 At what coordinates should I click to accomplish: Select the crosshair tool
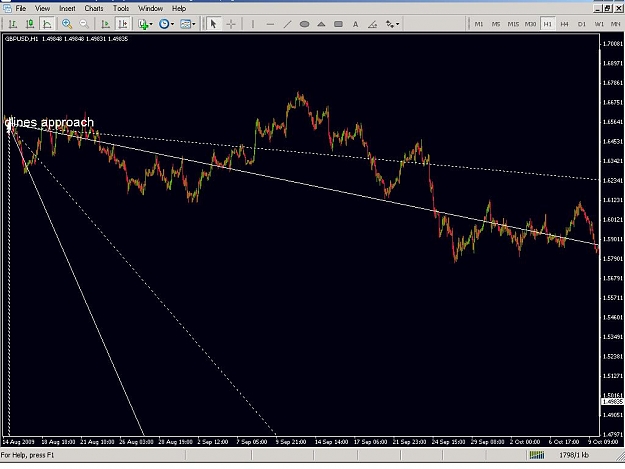click(x=231, y=24)
